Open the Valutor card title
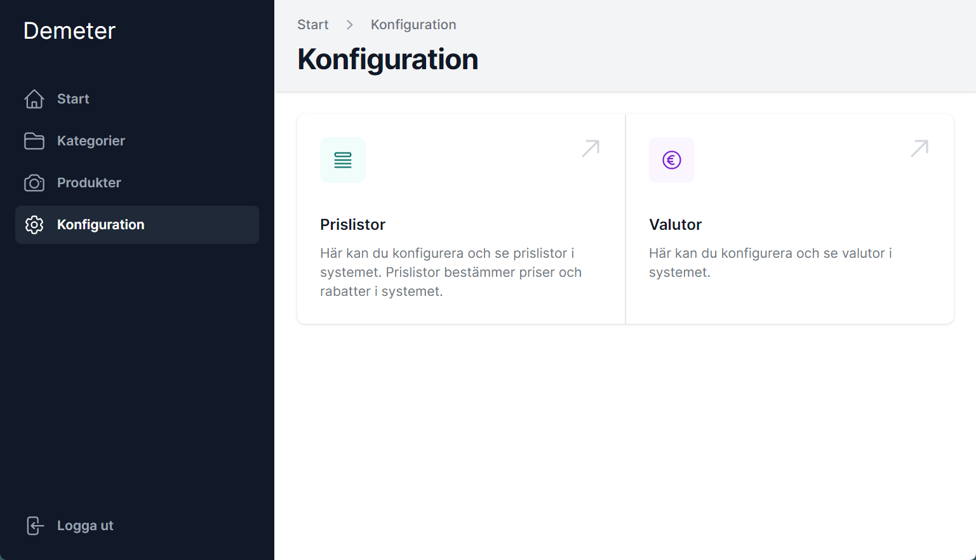The height and width of the screenshot is (560, 976). pos(675,225)
